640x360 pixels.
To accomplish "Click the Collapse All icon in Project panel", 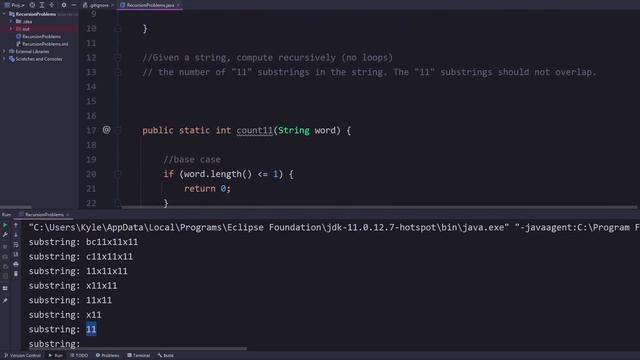I will pos(52,5).
